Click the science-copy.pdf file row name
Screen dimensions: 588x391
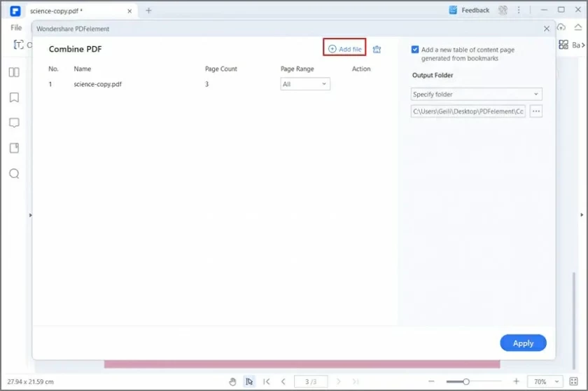[x=97, y=84]
